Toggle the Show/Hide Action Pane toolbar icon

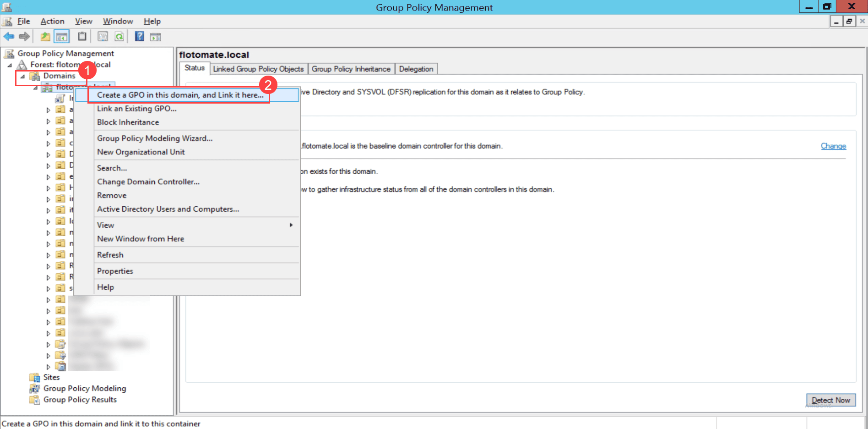pyautogui.click(x=156, y=37)
